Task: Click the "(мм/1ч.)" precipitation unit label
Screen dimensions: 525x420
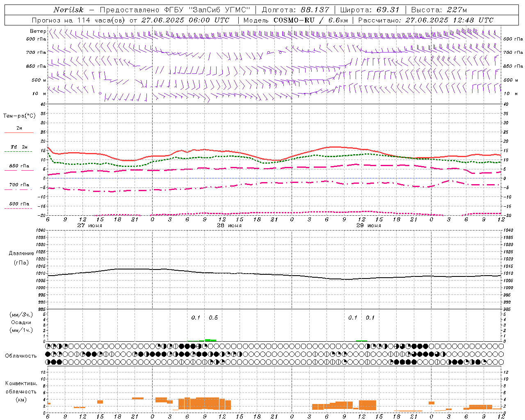Action: tap(21, 330)
